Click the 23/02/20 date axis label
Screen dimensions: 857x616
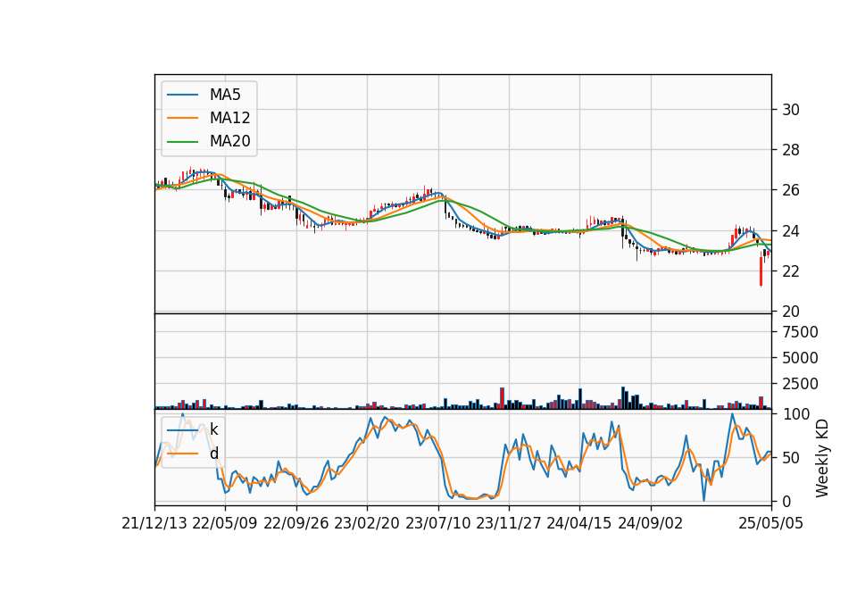(367, 523)
